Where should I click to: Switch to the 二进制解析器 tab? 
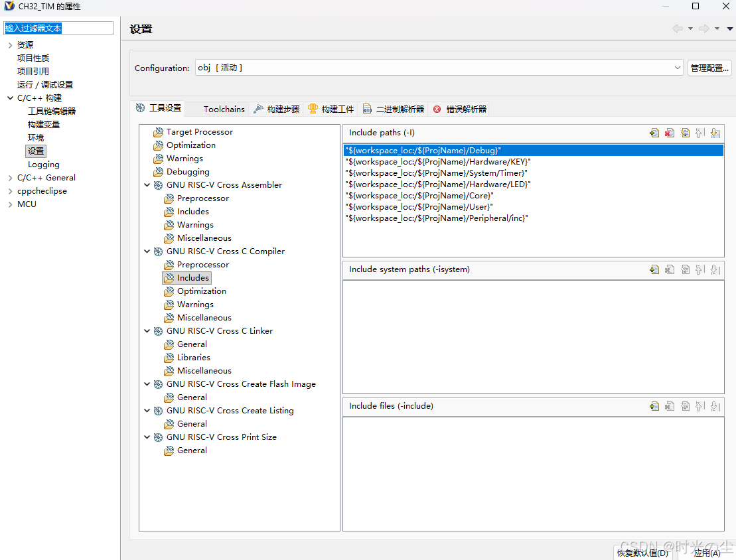[x=394, y=109]
